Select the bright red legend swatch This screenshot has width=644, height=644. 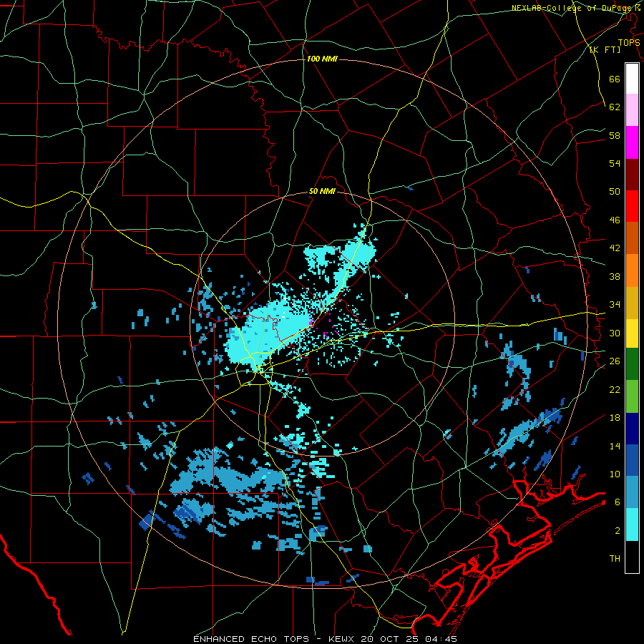coord(632,206)
